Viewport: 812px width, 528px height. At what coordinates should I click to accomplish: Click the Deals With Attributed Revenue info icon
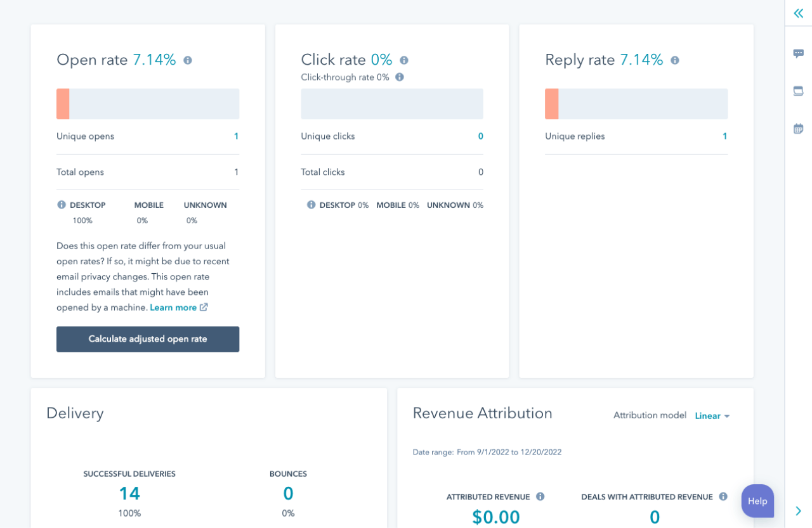[x=722, y=497]
